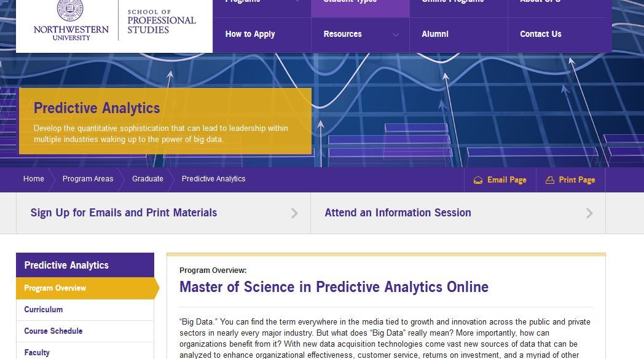Image resolution: width=644 pixels, height=359 pixels.
Task: Click the Northwestern University seal logo
Action: click(70, 10)
